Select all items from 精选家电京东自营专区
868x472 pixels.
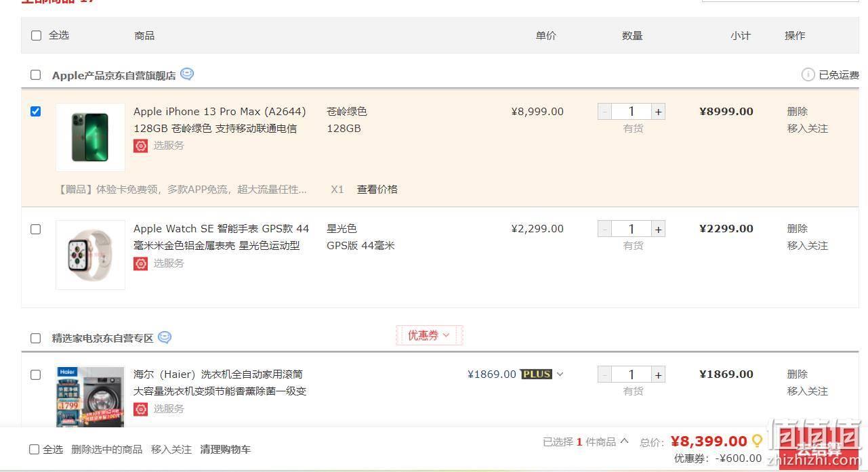36,338
